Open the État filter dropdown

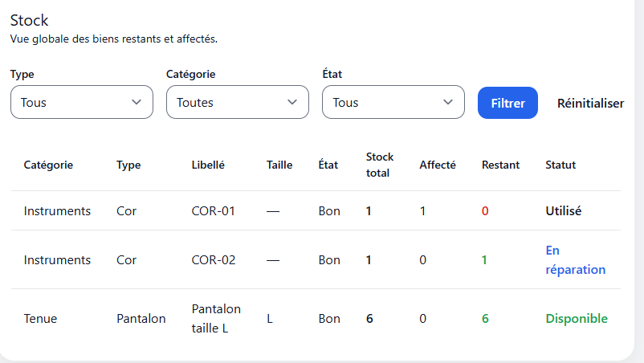point(393,102)
